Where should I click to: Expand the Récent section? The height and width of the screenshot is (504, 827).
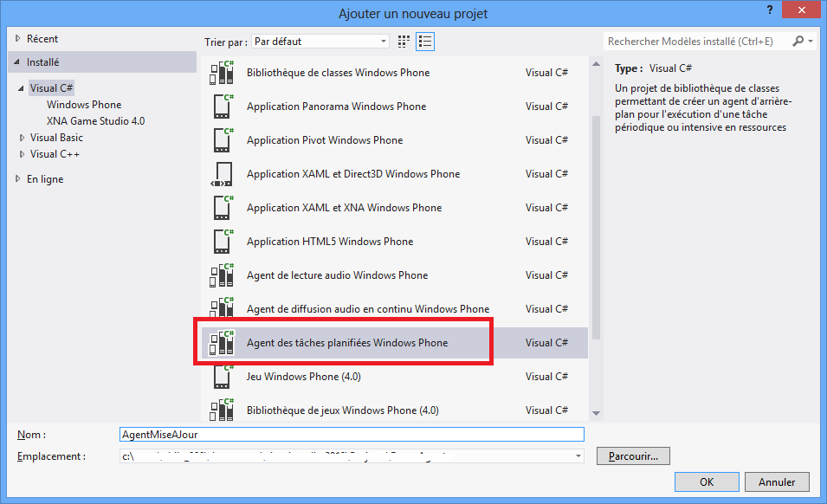[x=18, y=38]
